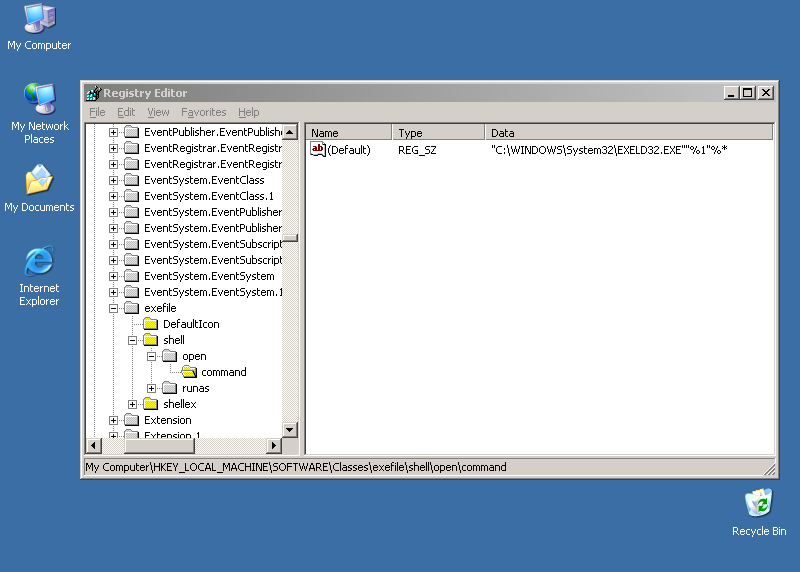This screenshot has height=572, width=800.
Task: Select the shell folder icon
Action: [x=151, y=340]
